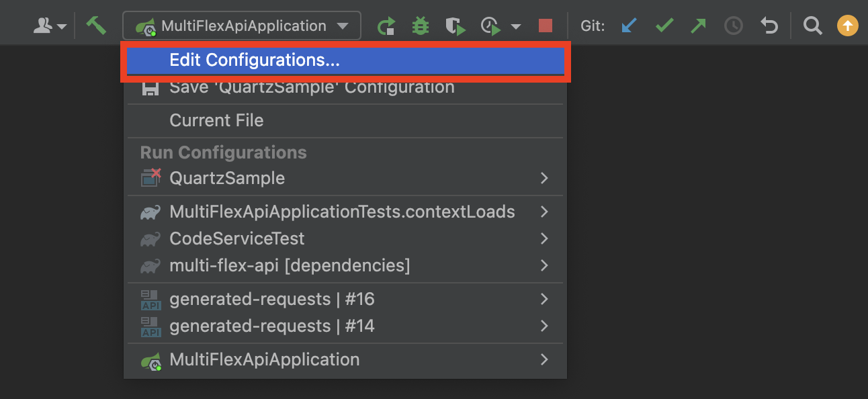Click the Debug bug icon
This screenshot has width=868, height=399.
click(421, 26)
